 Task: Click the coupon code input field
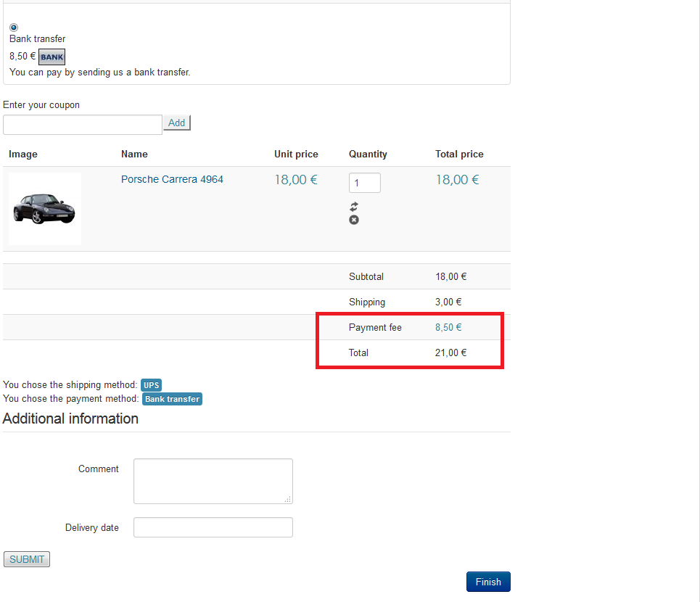tap(83, 125)
